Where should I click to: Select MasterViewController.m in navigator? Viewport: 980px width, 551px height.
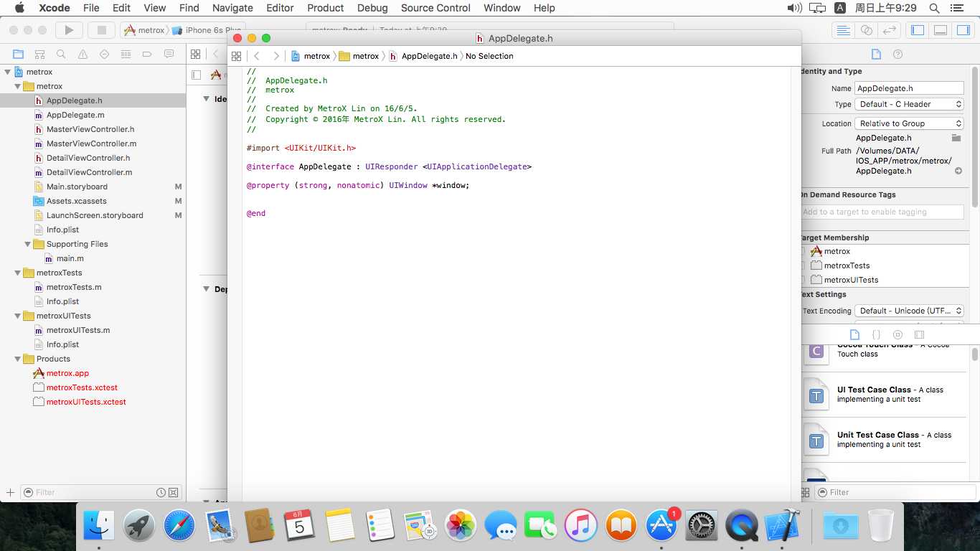[x=93, y=143]
